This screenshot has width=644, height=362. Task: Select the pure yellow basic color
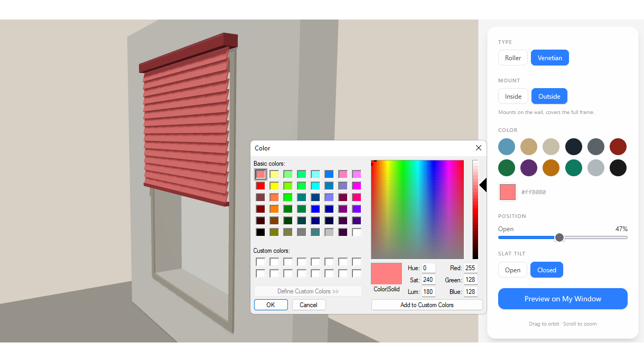click(274, 186)
